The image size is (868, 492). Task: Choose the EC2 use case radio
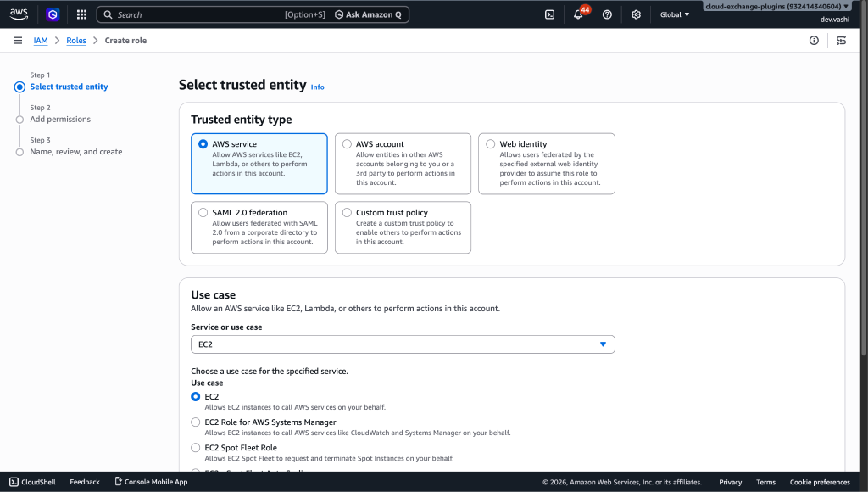(196, 397)
